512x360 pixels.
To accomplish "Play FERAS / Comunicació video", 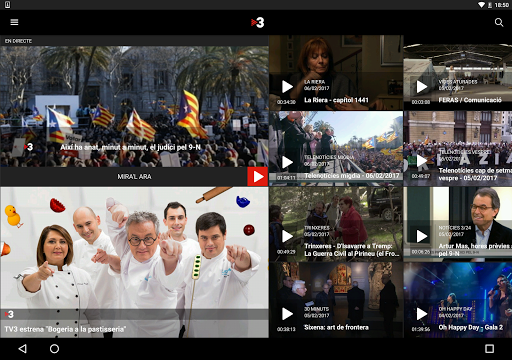I will point(422,87).
